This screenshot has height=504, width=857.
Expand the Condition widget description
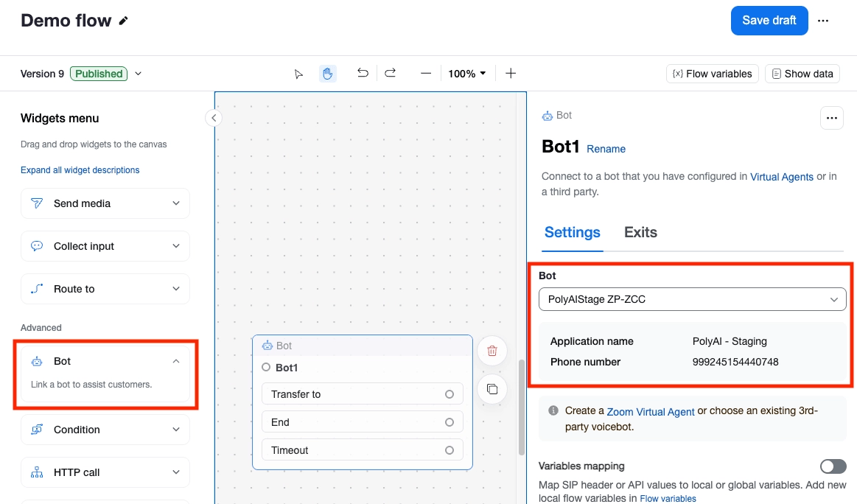pyautogui.click(x=176, y=430)
